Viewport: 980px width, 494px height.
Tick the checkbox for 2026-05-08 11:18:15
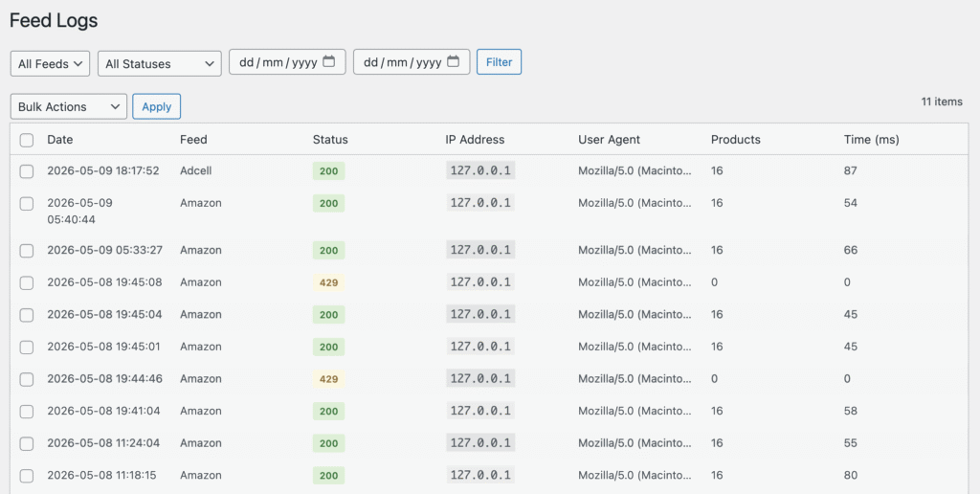26,477
